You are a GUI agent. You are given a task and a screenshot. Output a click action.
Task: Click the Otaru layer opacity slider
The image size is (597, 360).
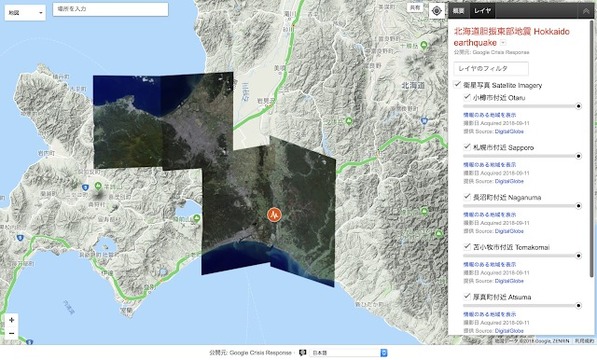pyautogui.click(x=522, y=106)
